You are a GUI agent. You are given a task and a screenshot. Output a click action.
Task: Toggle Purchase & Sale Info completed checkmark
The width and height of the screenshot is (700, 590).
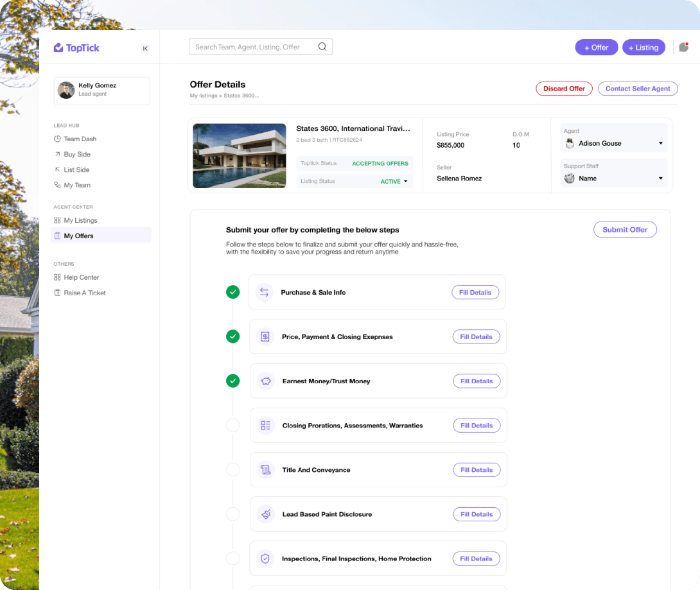(x=232, y=292)
